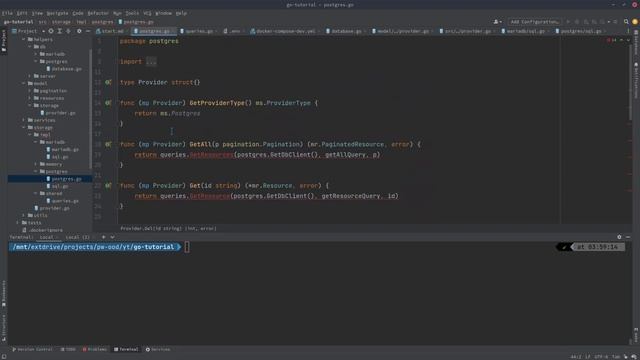The height and width of the screenshot is (360, 640).
Task: Click the postgres.go file icon in breadcrumb
Action: click(x=120, y=22)
